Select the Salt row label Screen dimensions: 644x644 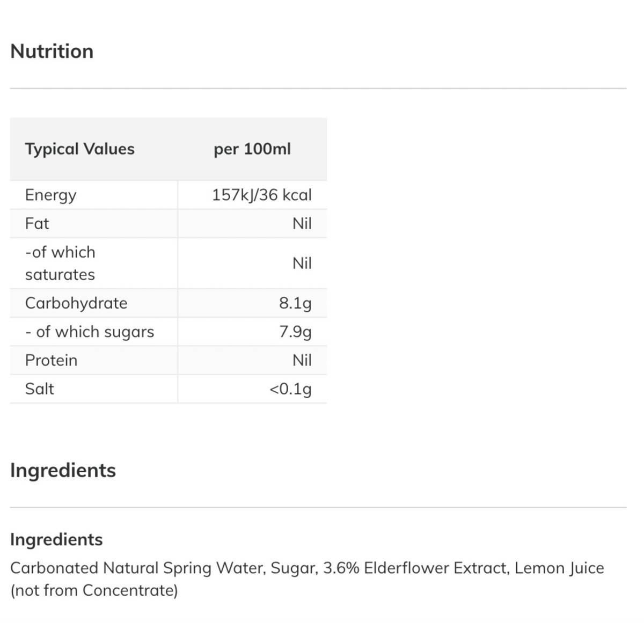(39, 389)
